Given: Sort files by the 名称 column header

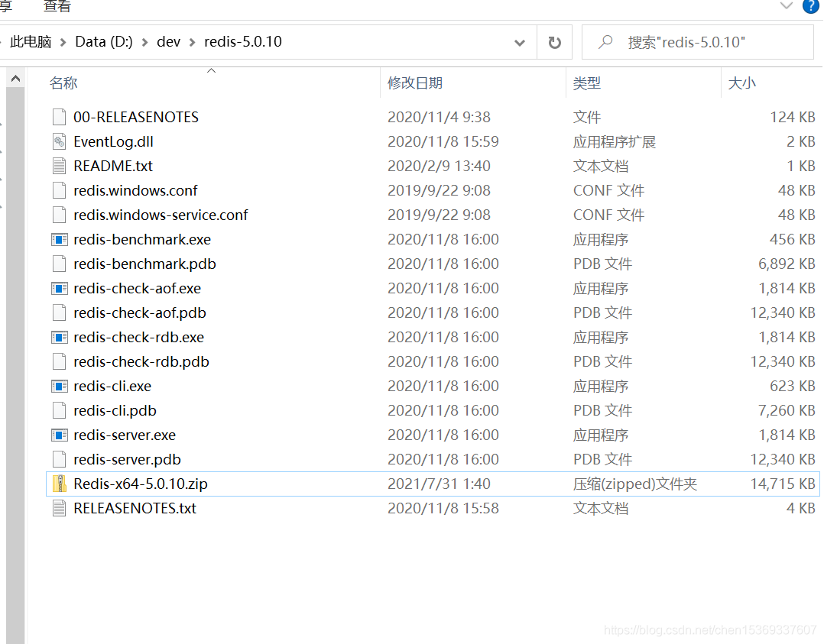Looking at the screenshot, I should pos(64,83).
